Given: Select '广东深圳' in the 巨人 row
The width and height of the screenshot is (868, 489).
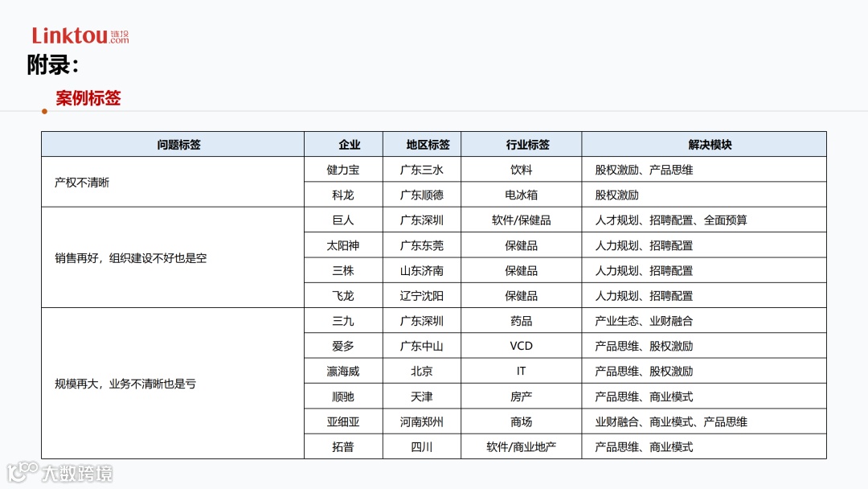Looking at the screenshot, I should (422, 220).
